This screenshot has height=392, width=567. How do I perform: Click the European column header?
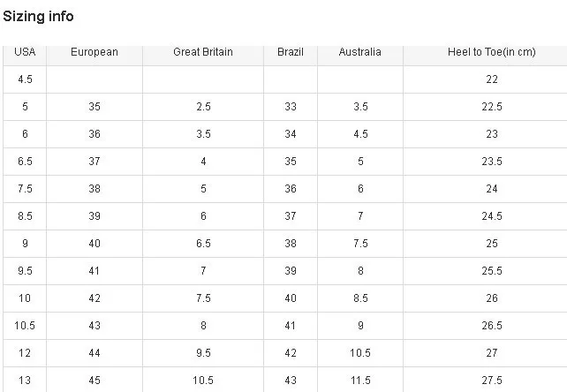pyautogui.click(x=94, y=52)
